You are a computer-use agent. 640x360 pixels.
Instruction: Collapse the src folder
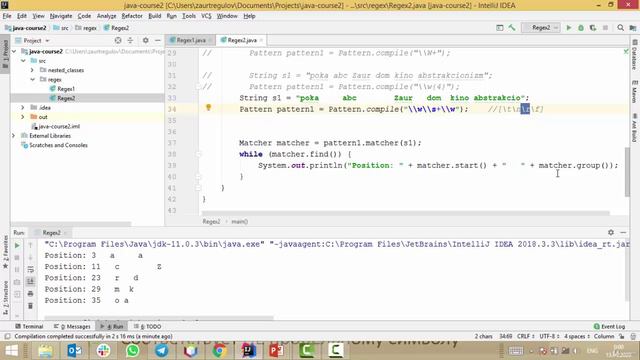pos(23,61)
